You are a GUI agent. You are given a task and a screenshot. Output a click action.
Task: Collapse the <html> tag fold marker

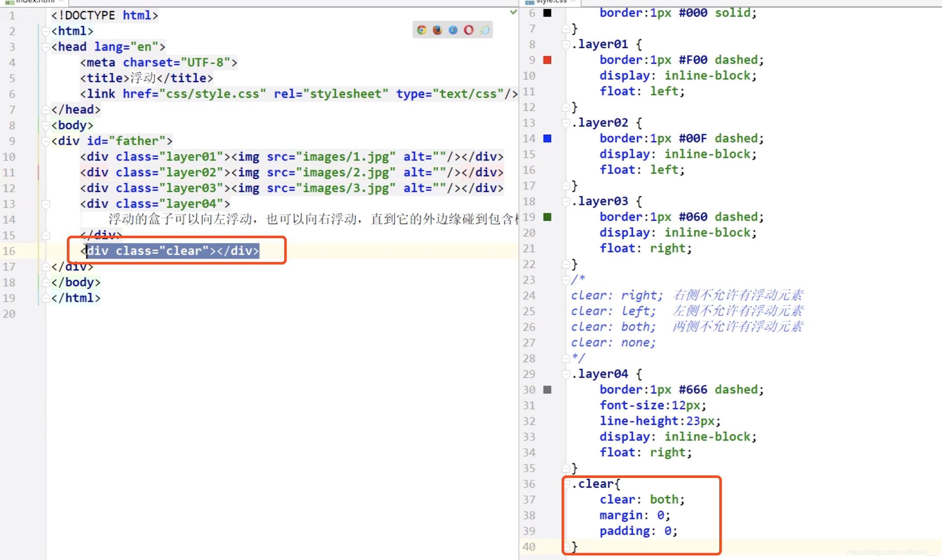45,31
